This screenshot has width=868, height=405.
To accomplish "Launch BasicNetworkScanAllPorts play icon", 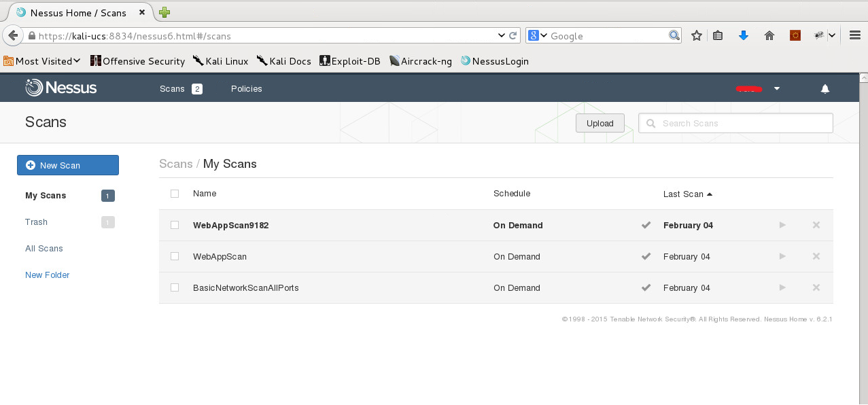I will point(782,287).
